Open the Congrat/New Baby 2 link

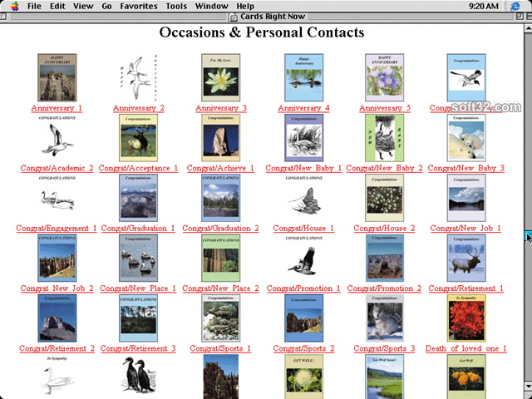point(384,168)
